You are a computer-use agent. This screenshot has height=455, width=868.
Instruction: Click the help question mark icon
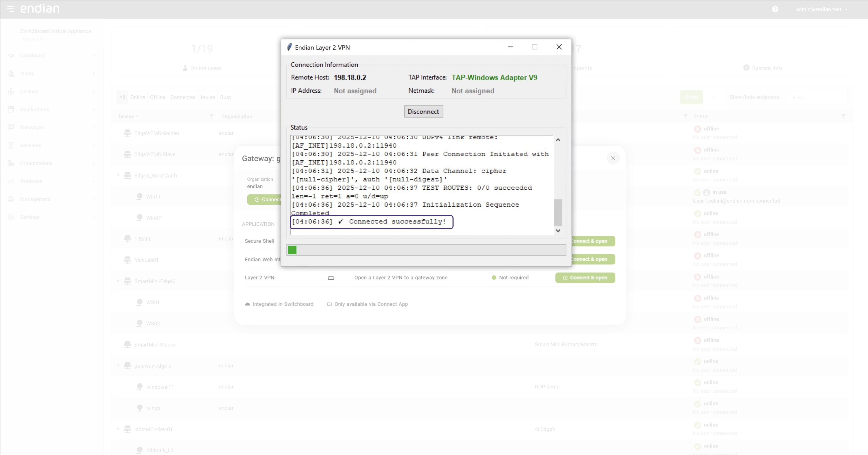(775, 9)
